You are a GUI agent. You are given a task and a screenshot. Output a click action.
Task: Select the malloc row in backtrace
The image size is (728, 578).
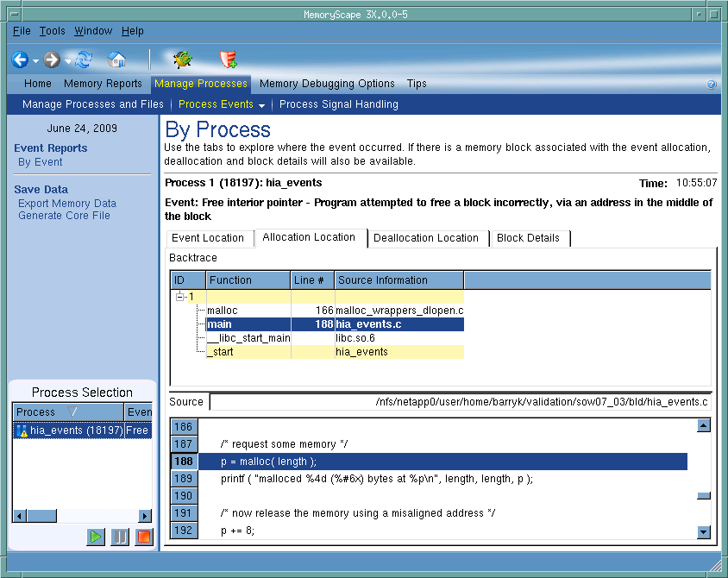pyautogui.click(x=223, y=311)
